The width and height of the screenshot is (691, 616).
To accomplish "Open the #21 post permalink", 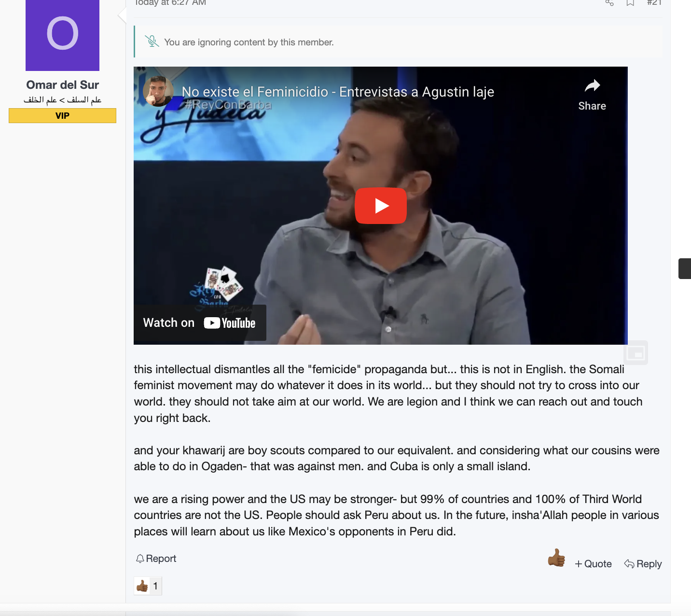I will click(x=654, y=3).
